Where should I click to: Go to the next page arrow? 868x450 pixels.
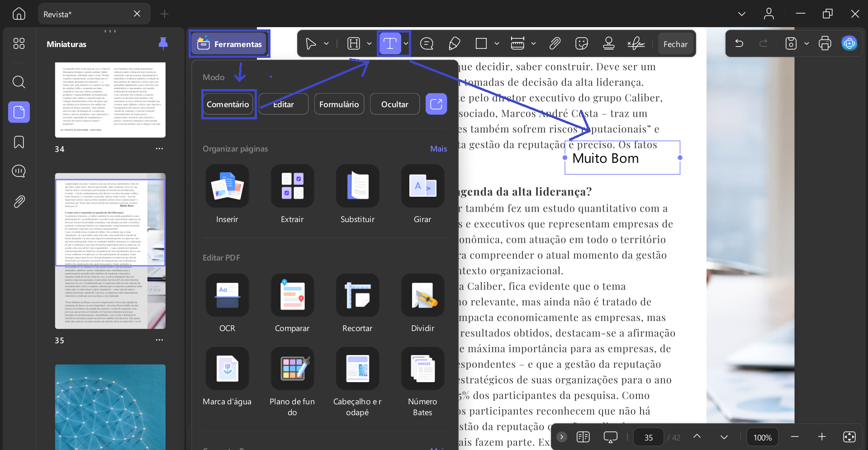click(x=724, y=437)
